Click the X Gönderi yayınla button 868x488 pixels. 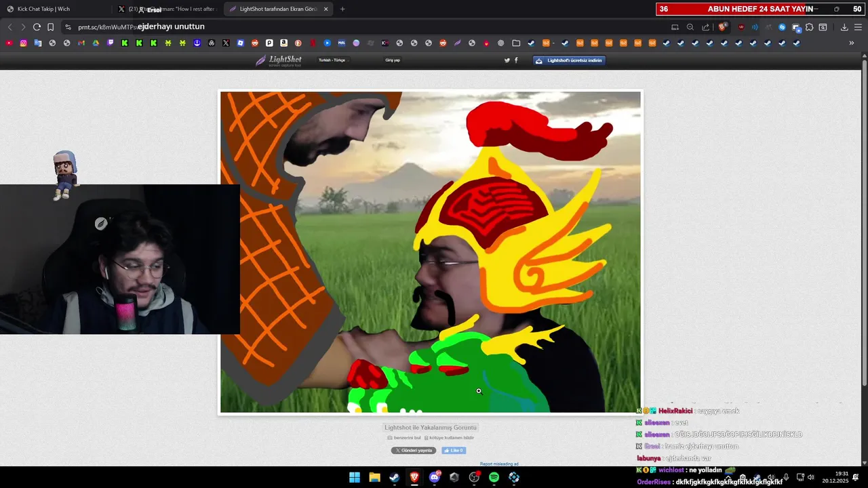(414, 451)
